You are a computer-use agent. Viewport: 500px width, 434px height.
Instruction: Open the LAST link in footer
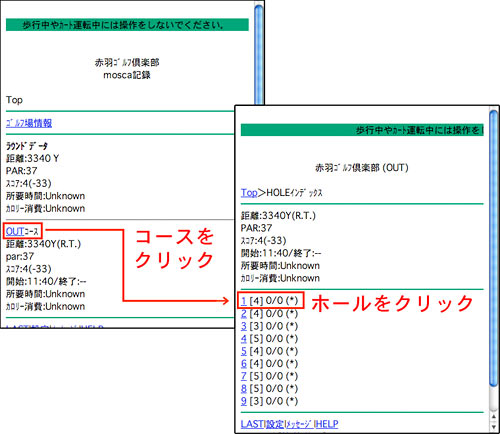click(x=252, y=424)
